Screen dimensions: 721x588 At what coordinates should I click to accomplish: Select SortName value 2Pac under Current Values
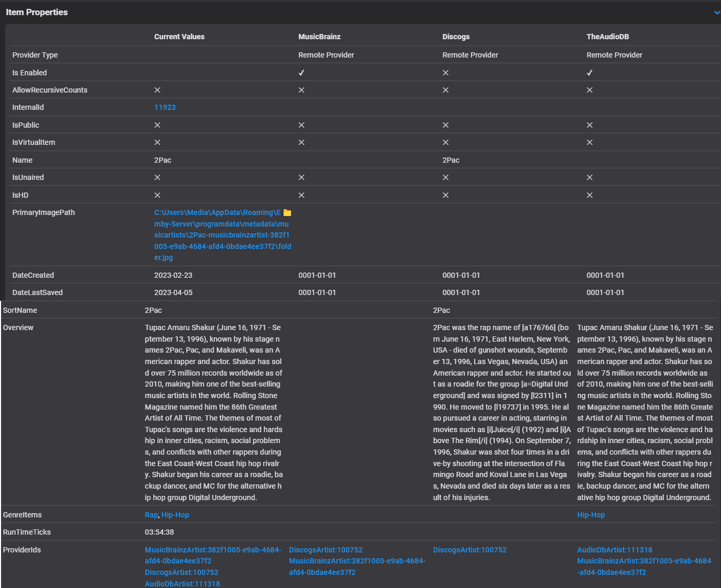[153, 310]
